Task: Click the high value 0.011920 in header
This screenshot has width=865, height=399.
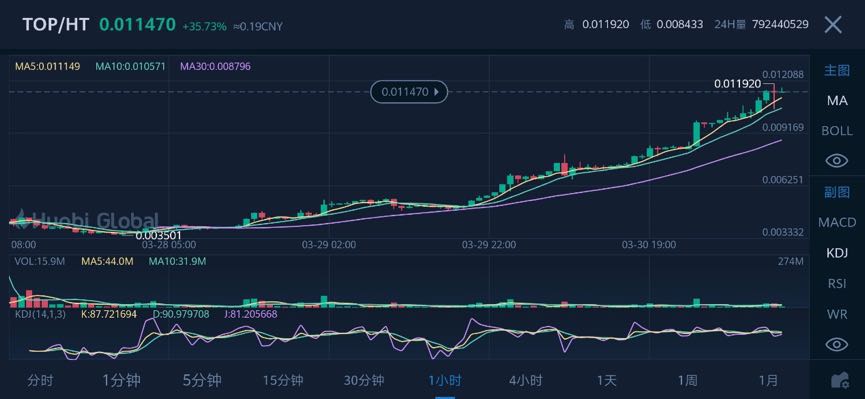Action: point(606,24)
